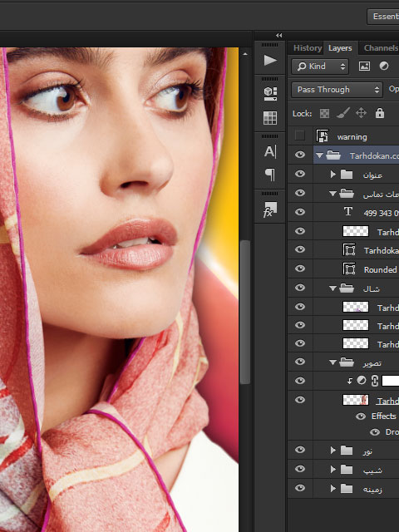Open the Pass Through blend mode dropdown
The image size is (399, 532).
(337, 90)
